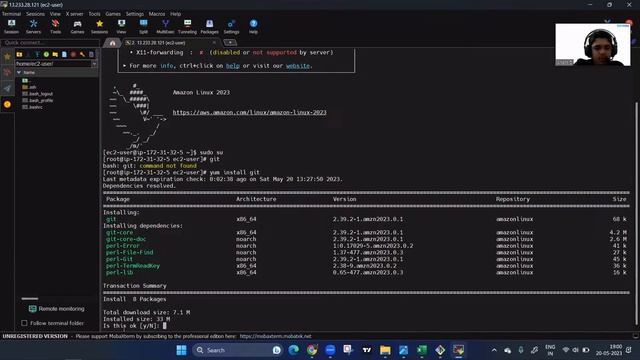Show hidden system tray icons chevron

[x=494, y=350]
